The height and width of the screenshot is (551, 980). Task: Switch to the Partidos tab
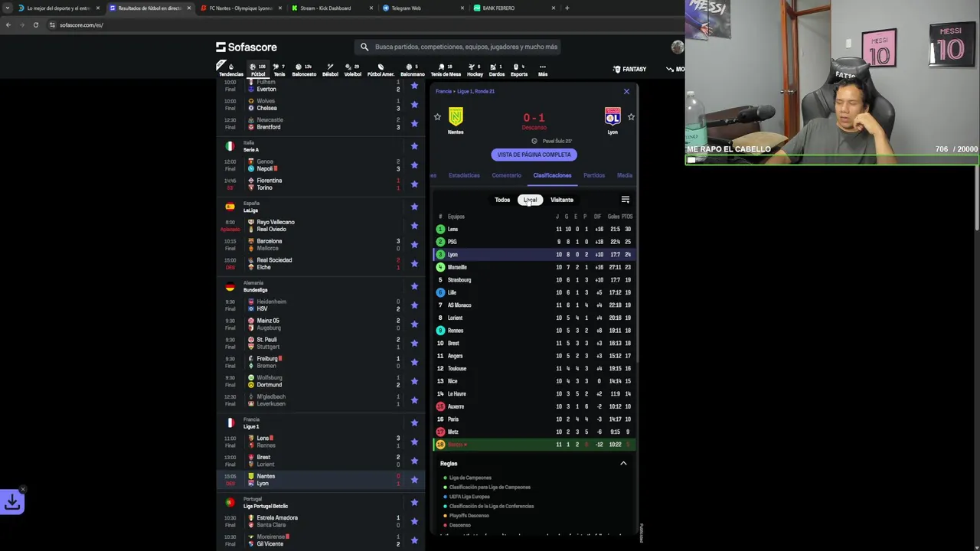coord(594,175)
